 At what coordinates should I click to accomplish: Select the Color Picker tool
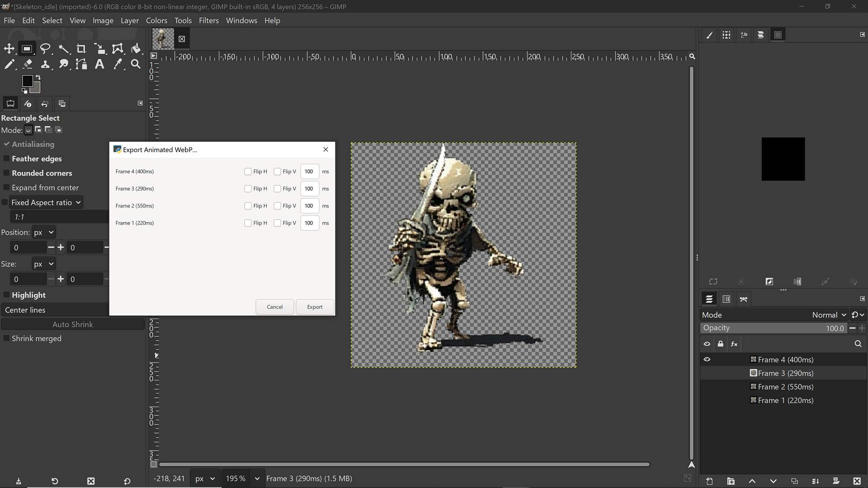click(x=118, y=64)
